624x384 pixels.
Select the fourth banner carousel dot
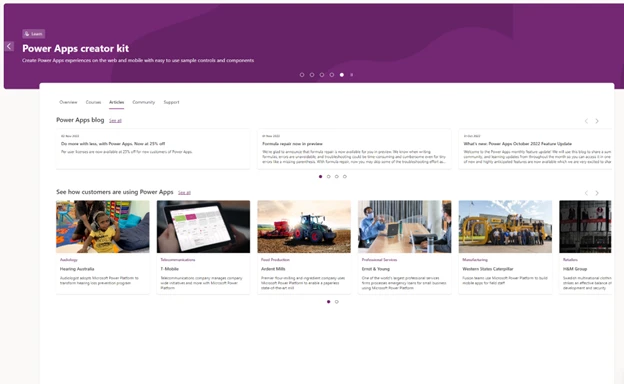coord(332,75)
